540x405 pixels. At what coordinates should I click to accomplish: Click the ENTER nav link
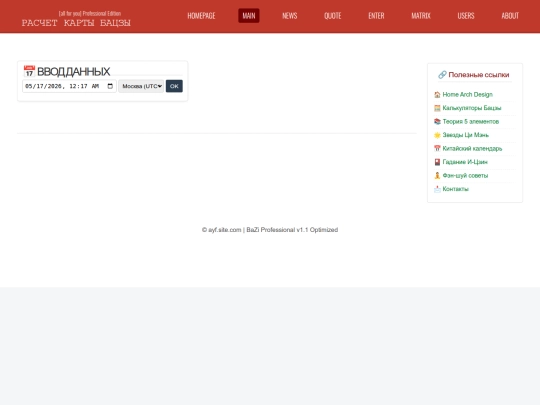click(x=376, y=16)
